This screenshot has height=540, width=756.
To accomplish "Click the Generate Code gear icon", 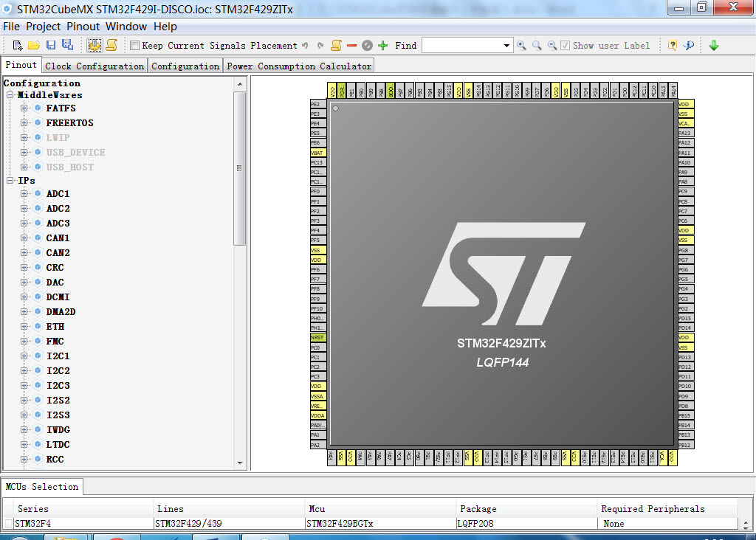I will point(94,45).
